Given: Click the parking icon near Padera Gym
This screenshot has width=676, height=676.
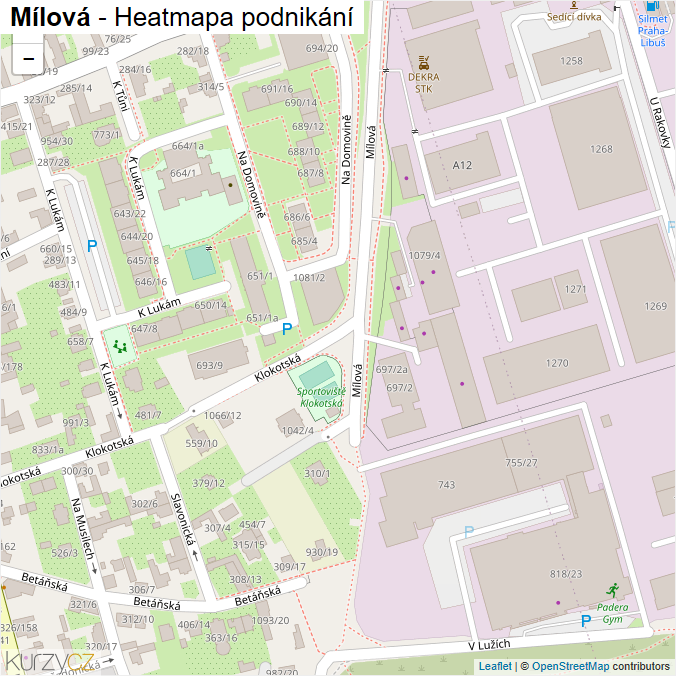Looking at the screenshot, I should [586, 621].
